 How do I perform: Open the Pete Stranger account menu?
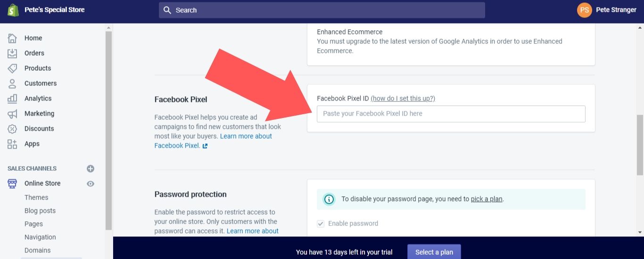(x=607, y=10)
